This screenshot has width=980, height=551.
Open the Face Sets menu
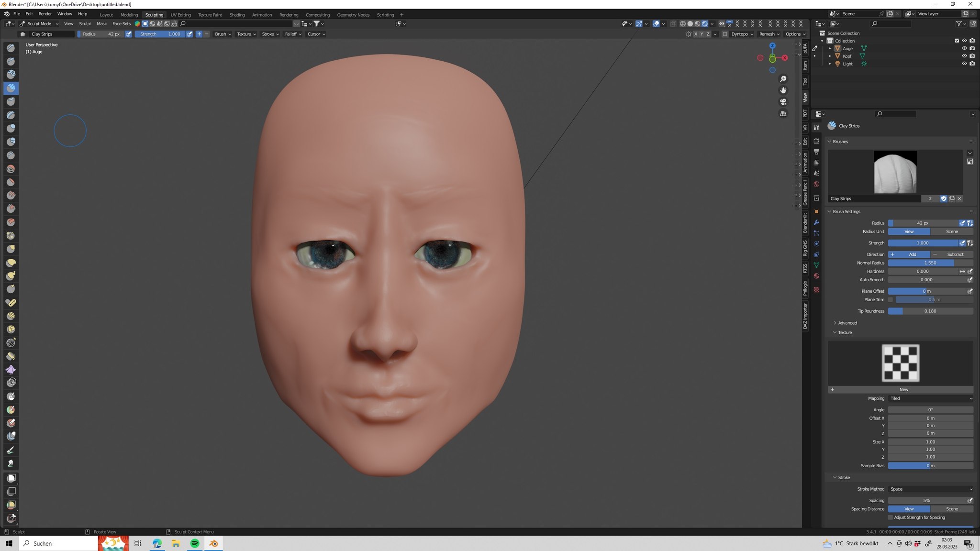click(x=121, y=23)
